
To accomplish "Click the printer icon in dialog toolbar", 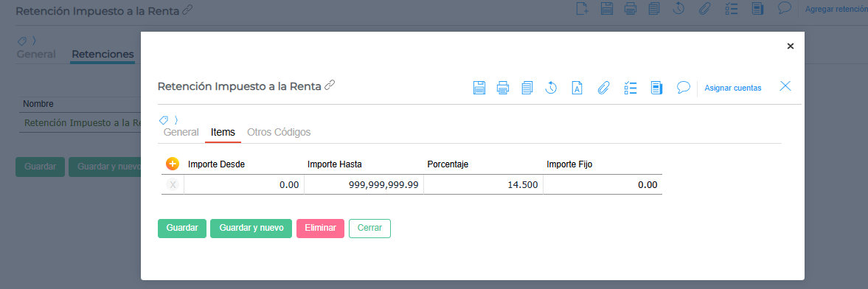I will (x=503, y=88).
